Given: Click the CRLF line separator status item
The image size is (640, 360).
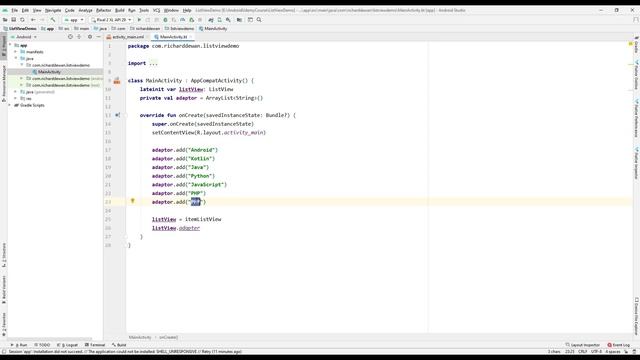Looking at the screenshot, I should [x=582, y=351].
